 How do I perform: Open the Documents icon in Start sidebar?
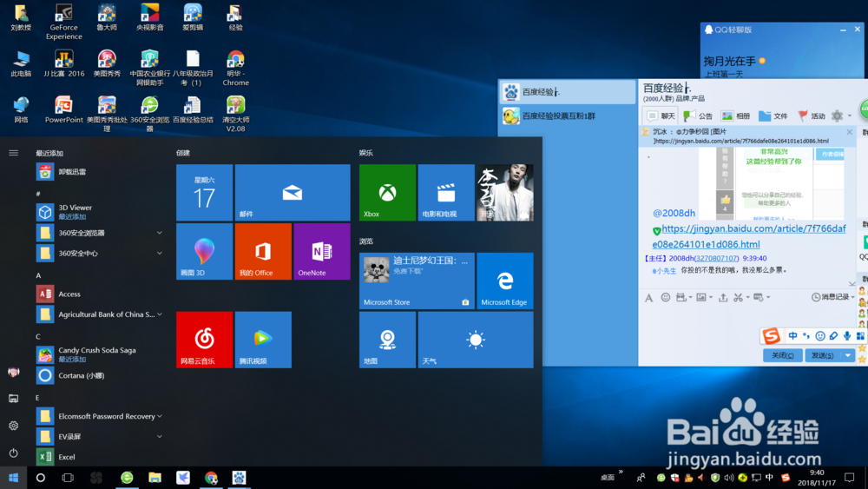(x=14, y=398)
